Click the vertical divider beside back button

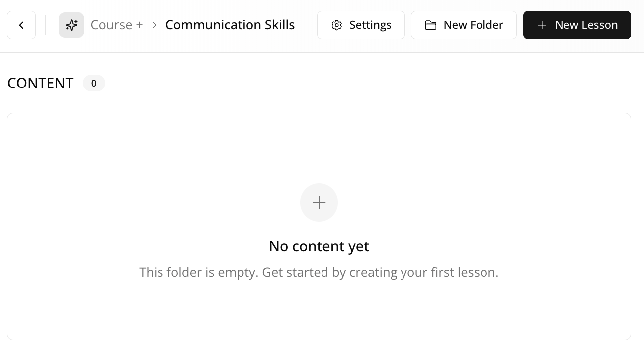click(x=46, y=25)
